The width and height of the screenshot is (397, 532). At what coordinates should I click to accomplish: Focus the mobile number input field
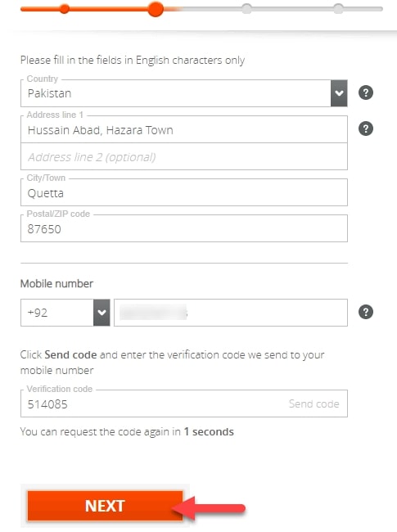tap(231, 313)
